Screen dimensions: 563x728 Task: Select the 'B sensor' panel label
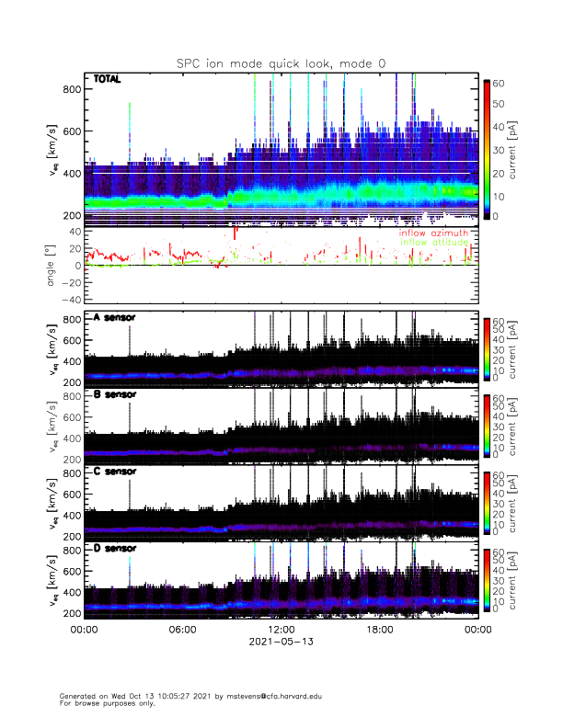114,394
